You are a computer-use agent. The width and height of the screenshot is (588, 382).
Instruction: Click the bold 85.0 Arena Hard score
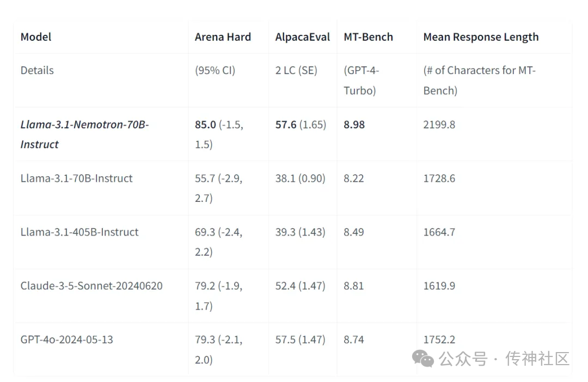(205, 125)
